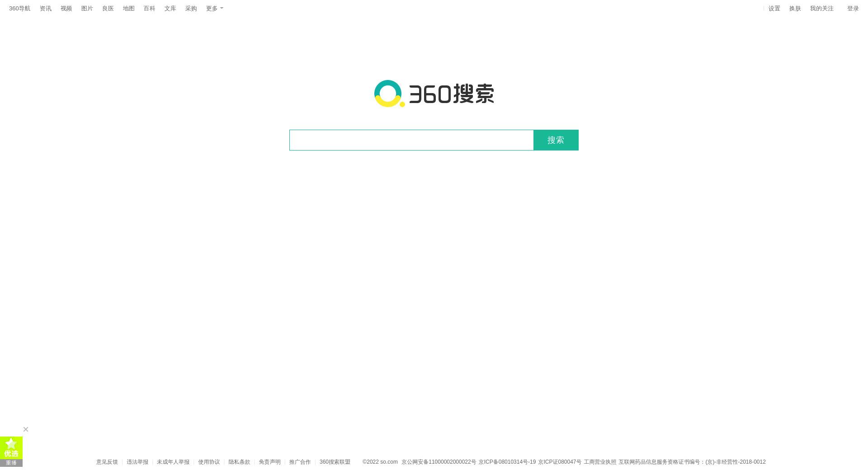
Task: Click ©2022 so.com footer text
Action: click(380, 462)
